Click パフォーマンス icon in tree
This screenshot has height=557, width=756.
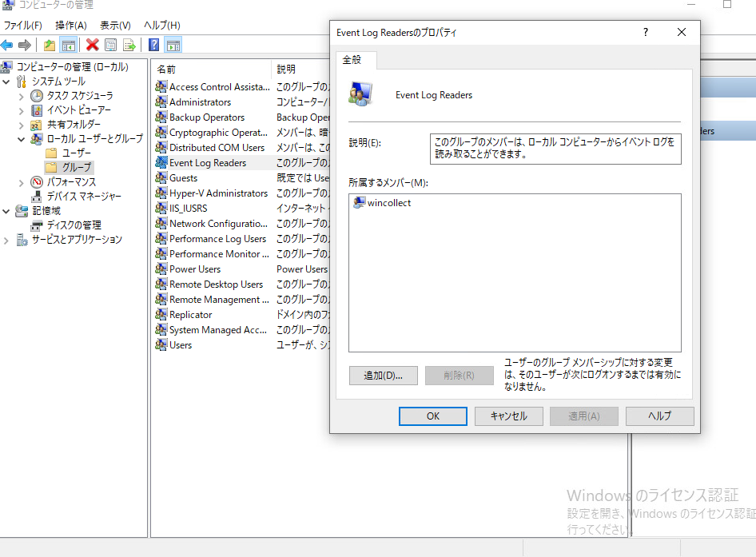point(37,182)
